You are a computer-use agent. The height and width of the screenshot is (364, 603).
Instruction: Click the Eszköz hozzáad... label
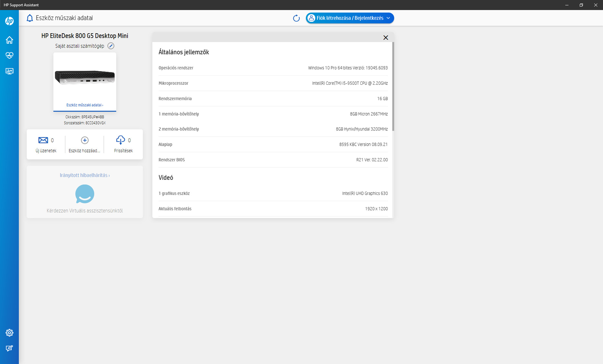click(84, 151)
